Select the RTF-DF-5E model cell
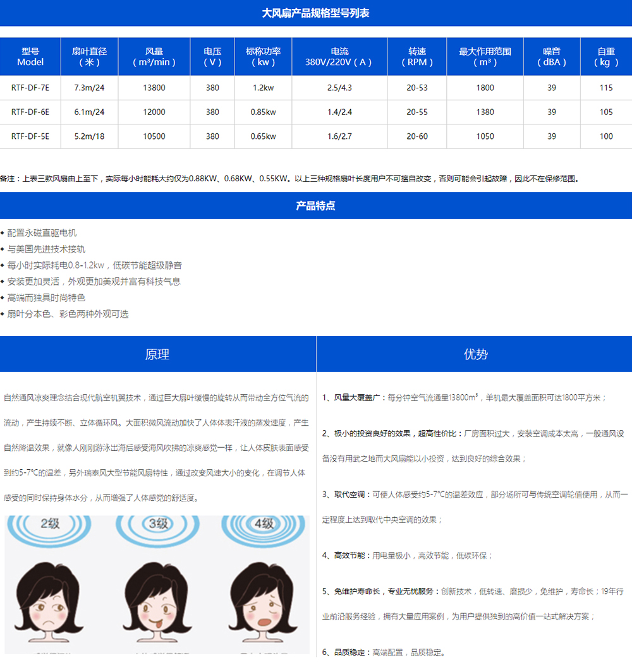Screen dimensions: 632x672 click(30, 136)
